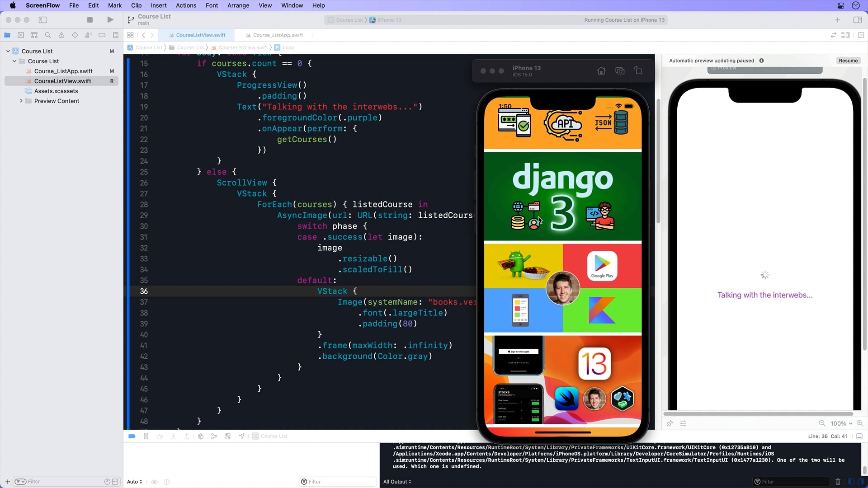The height and width of the screenshot is (488, 868).
Task: Stop the running app
Action: pos(90,20)
